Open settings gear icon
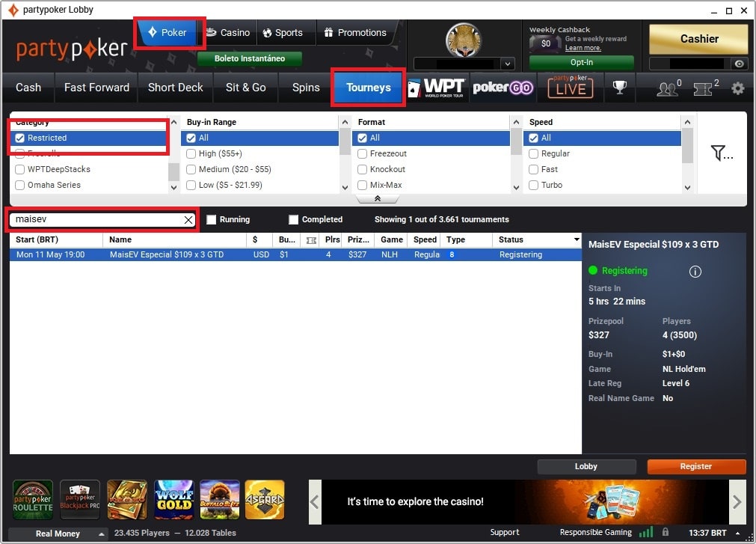Screen dimensions: 756x544 [737, 88]
